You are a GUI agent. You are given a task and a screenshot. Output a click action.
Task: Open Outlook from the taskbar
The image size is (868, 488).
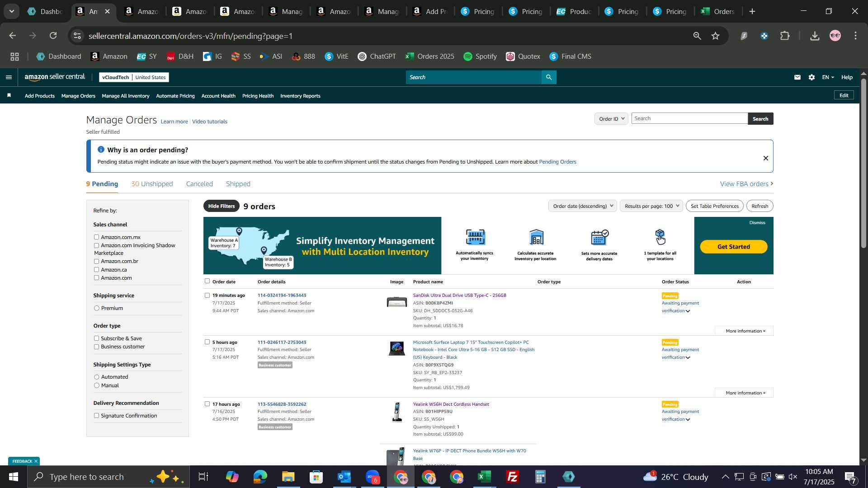click(344, 477)
